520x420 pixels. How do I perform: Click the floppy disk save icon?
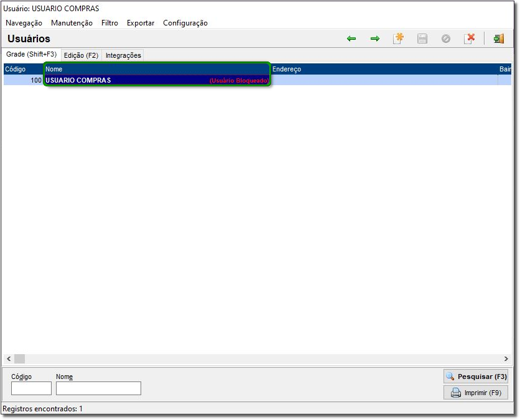coord(422,39)
